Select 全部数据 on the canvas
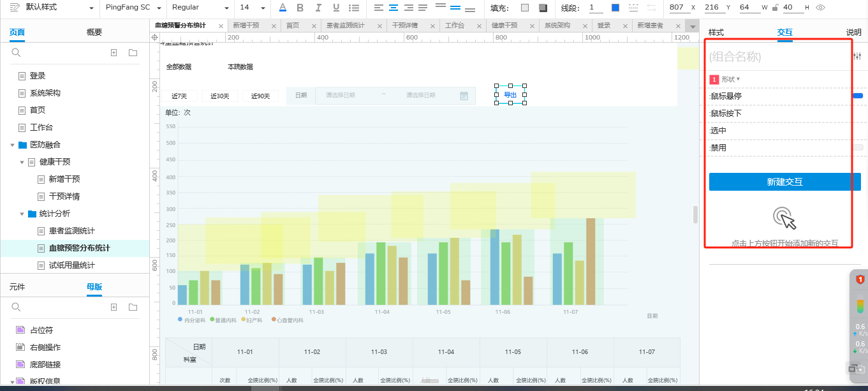The image size is (868, 391). pos(179,67)
